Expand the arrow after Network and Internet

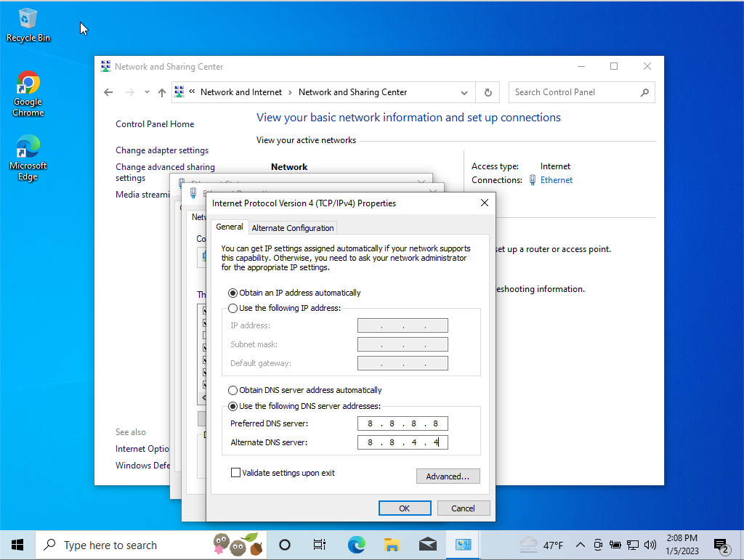click(290, 92)
